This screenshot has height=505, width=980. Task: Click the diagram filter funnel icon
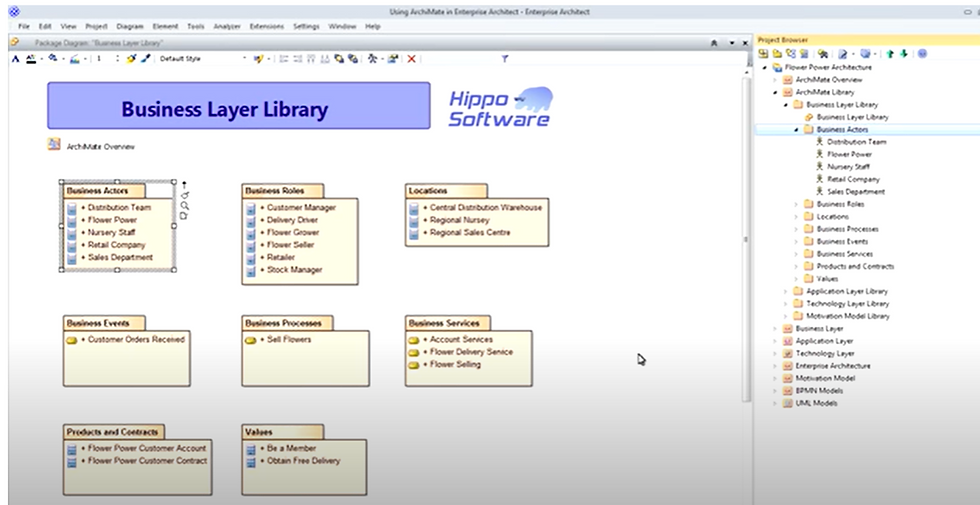coord(504,59)
